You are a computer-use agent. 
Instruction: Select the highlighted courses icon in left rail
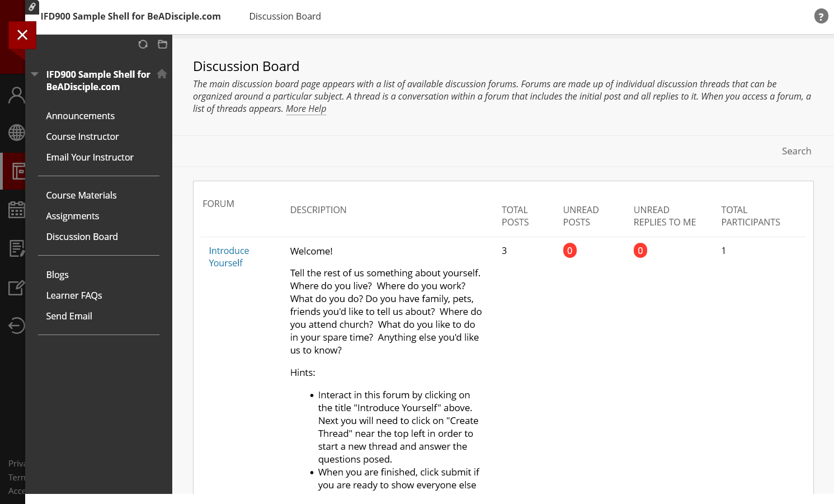click(x=18, y=171)
